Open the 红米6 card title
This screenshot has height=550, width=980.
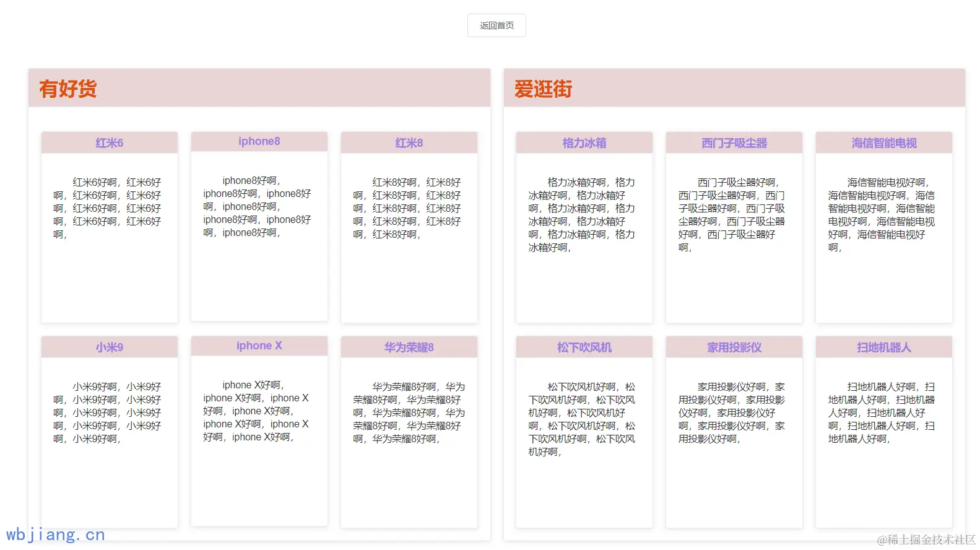pos(110,143)
